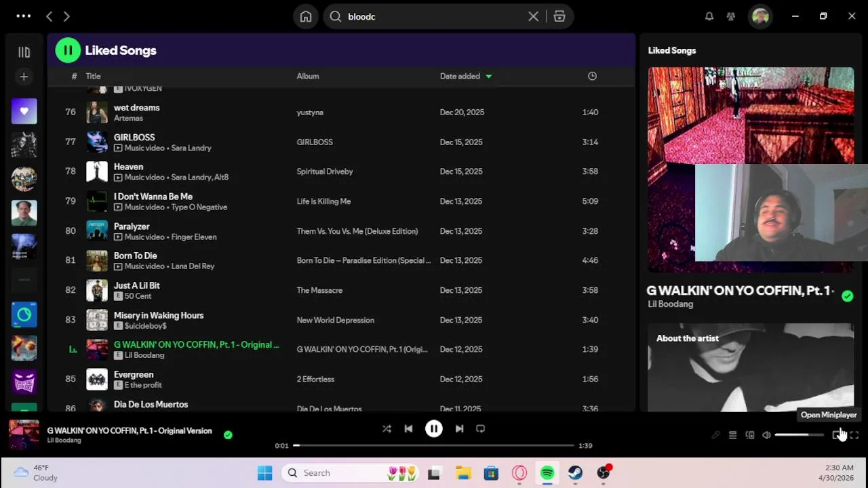Open the user profile avatar menu
Viewport: 868px width, 488px height.
coord(760,16)
